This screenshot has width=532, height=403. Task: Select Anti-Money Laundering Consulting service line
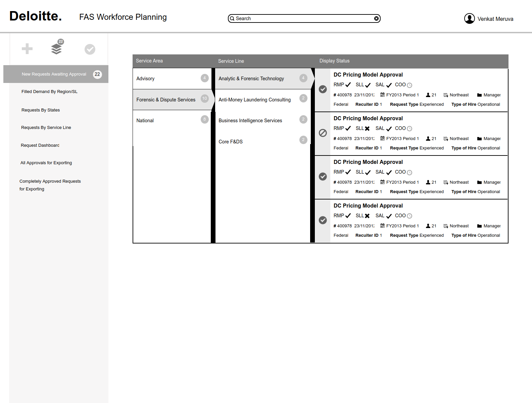263,100
